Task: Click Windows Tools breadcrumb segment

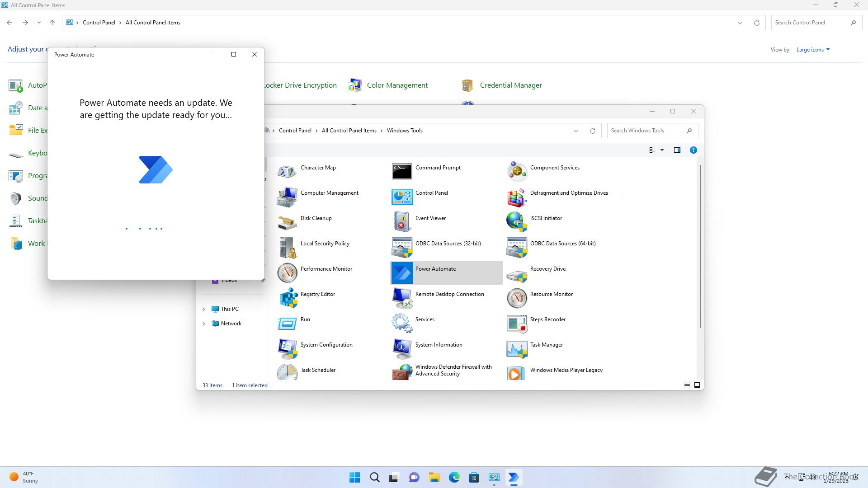Action: pos(405,131)
